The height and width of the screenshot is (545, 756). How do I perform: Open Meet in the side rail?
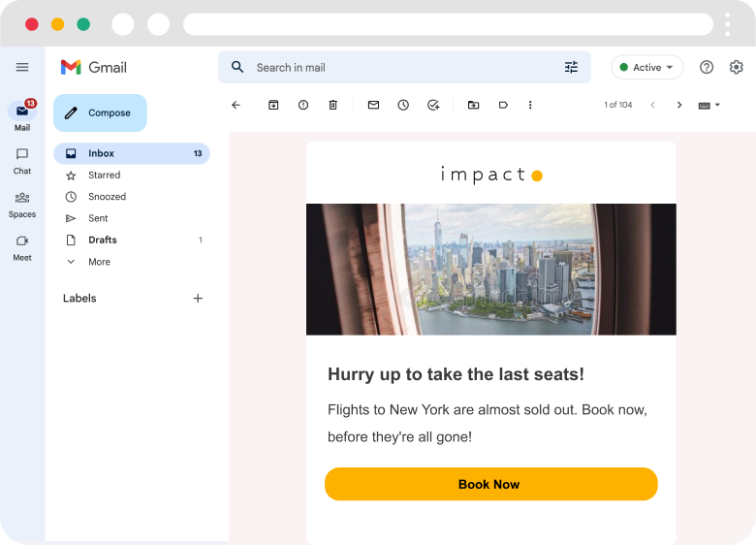[22, 248]
